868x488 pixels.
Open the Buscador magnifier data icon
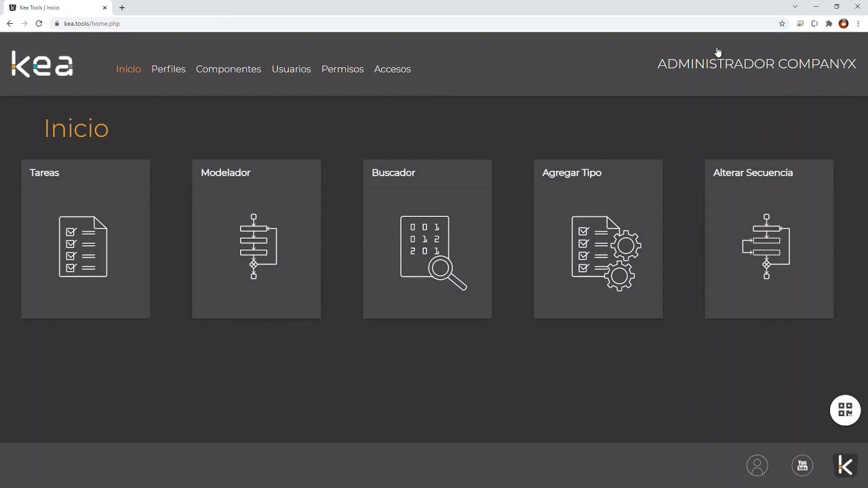click(433, 253)
